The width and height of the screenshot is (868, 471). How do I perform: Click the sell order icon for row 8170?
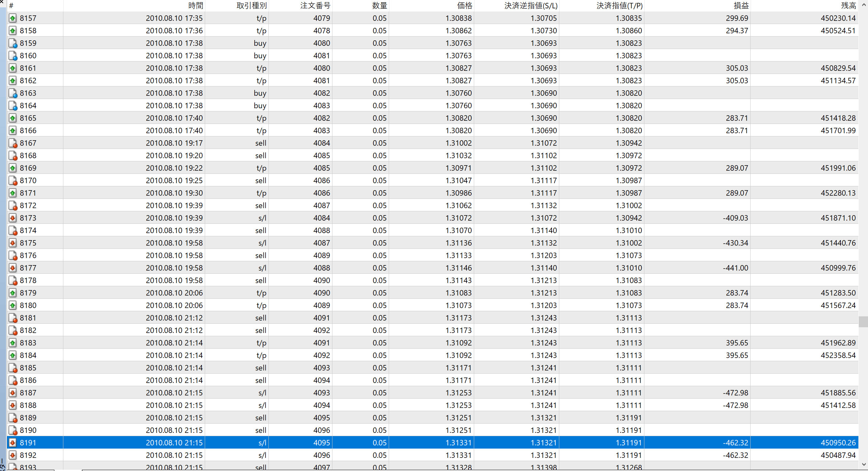tap(12, 180)
